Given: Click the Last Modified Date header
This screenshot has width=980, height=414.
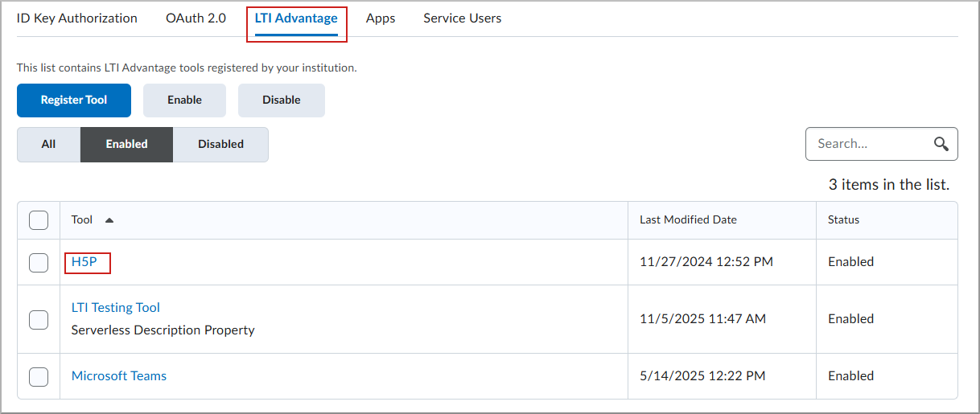Looking at the screenshot, I should (688, 219).
